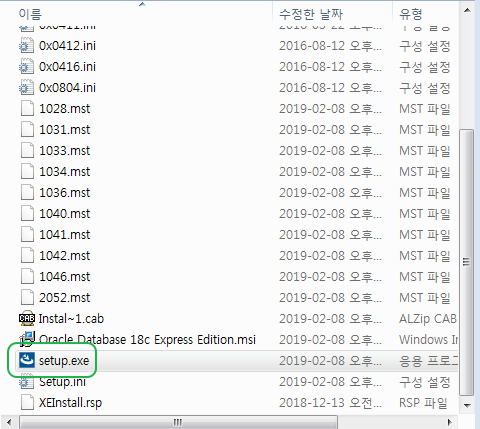Image resolution: width=480 pixels, height=429 pixels.
Task: Click the vertical scrollbar thumb
Action: [467, 262]
